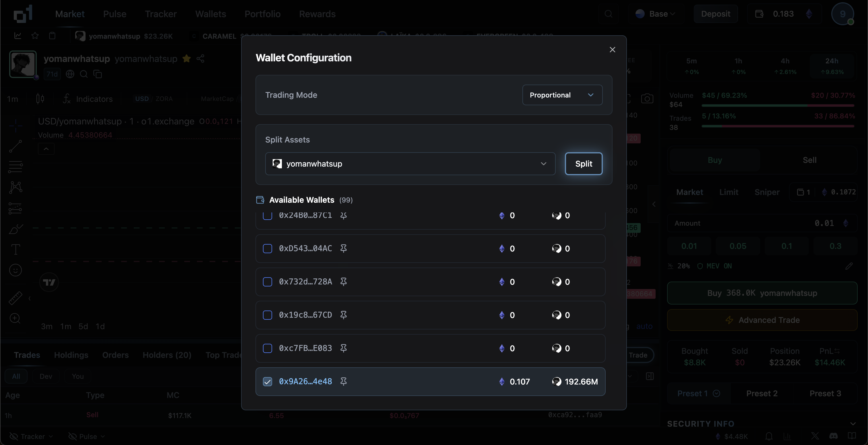Image resolution: width=868 pixels, height=445 pixels.
Task: Click the Split button
Action: tap(583, 164)
